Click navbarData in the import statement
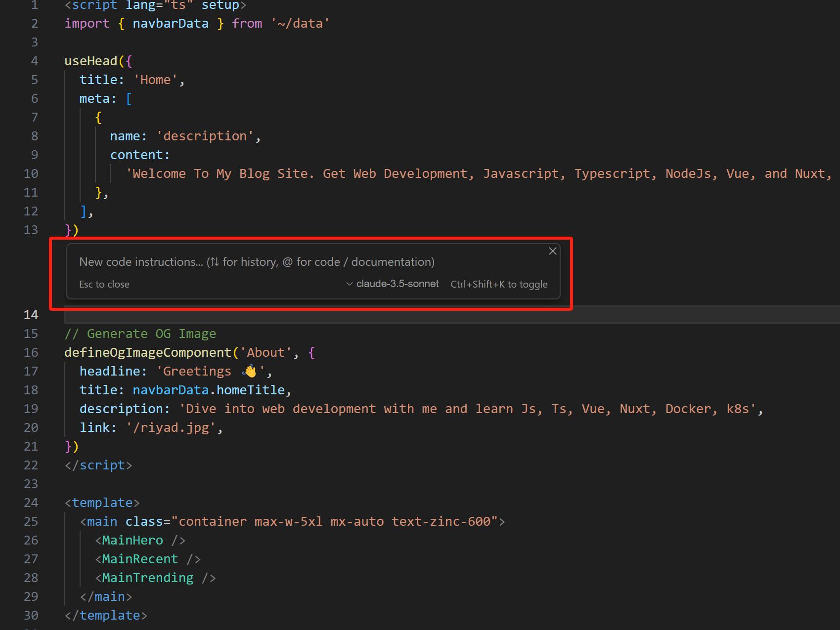Image resolution: width=840 pixels, height=630 pixels. 170,23
